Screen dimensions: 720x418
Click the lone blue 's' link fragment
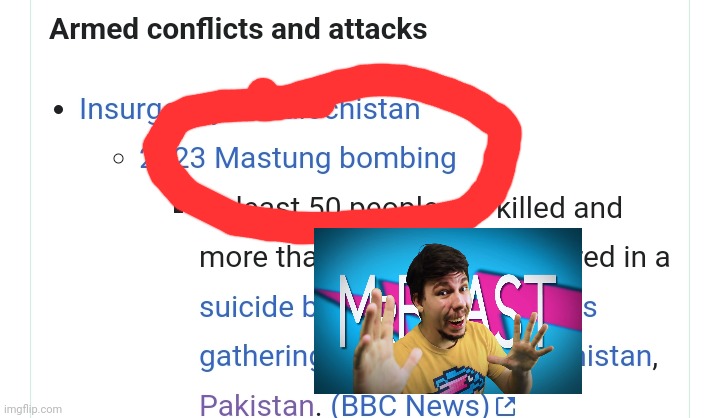pos(590,307)
